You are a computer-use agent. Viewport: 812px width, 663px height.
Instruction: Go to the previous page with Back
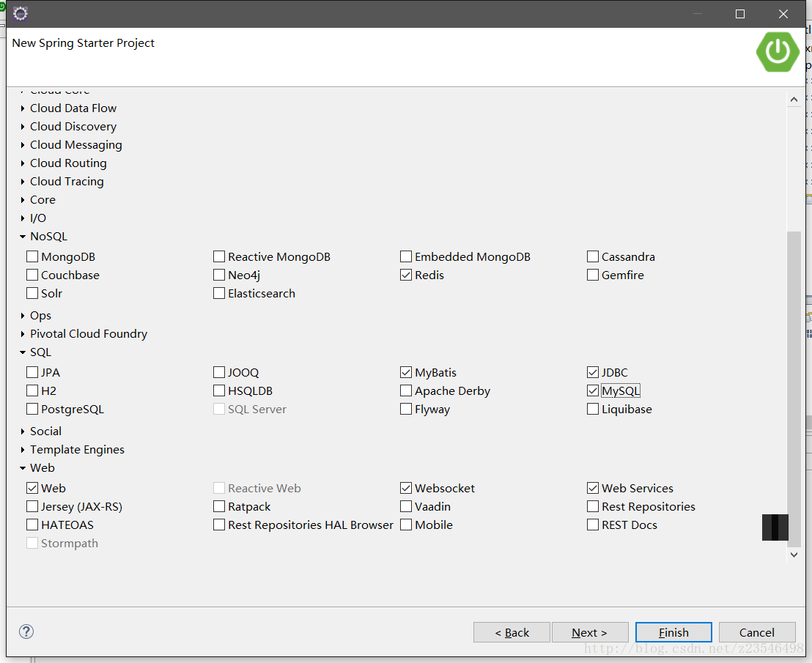pos(512,632)
